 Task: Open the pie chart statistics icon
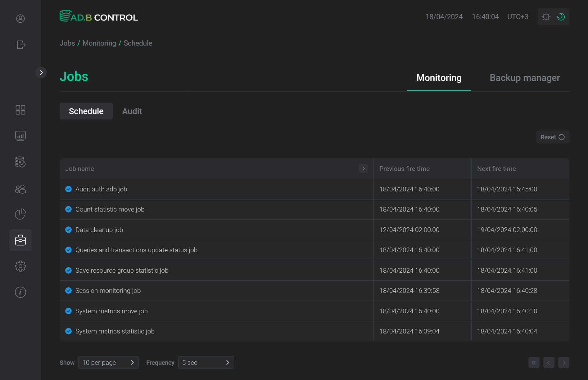tap(20, 214)
